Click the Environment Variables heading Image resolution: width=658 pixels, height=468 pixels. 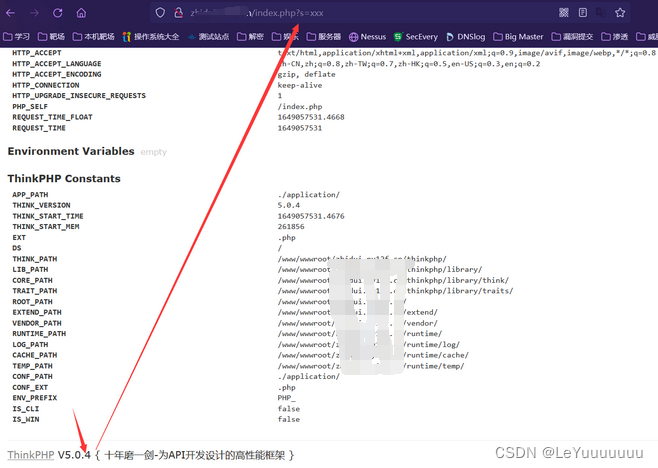coord(71,151)
